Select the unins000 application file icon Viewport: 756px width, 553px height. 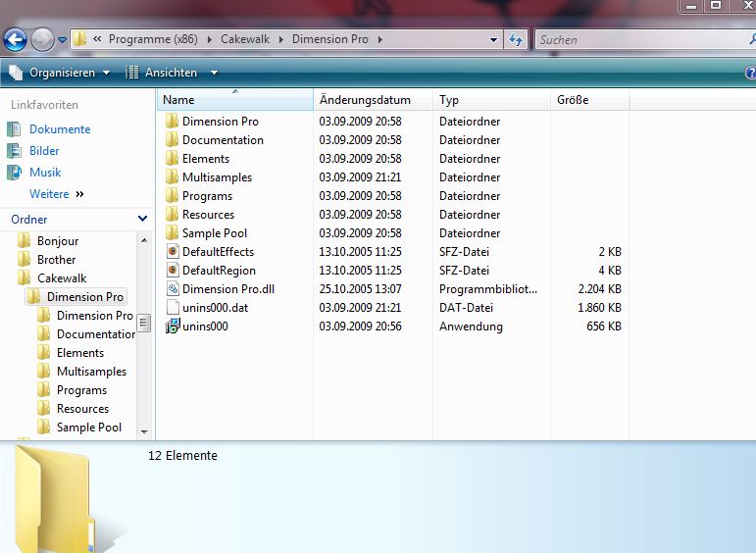(172, 327)
